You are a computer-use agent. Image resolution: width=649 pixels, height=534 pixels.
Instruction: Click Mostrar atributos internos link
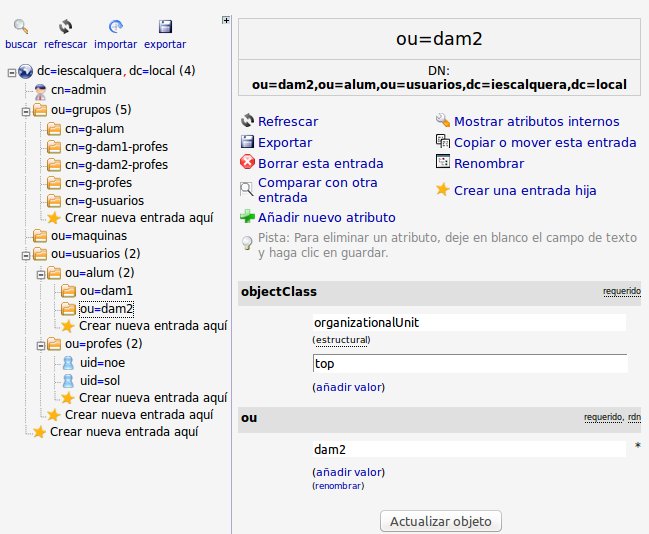(537, 121)
